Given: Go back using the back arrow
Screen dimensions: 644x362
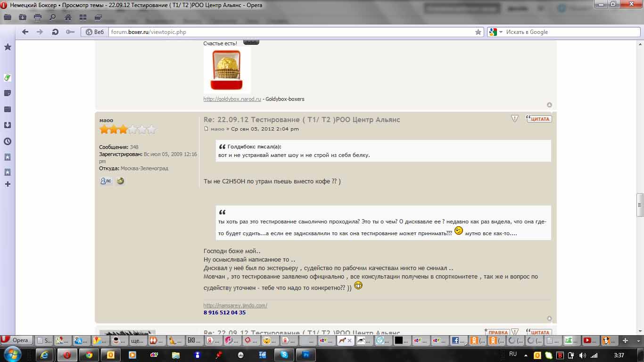Looking at the screenshot, I should click(25, 32).
